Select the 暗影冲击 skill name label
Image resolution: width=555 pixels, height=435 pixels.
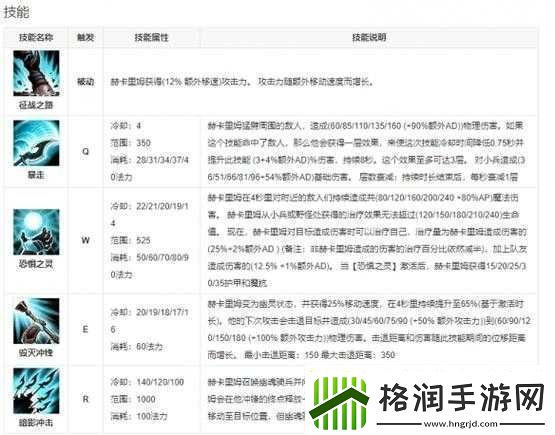[x=36, y=423]
